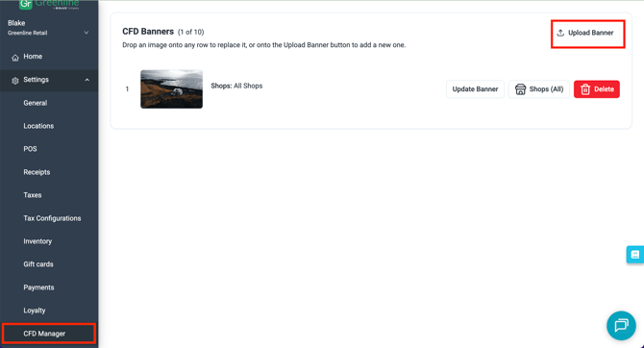Viewport: 644px width, 348px height.
Task: Open Gift cards settings
Action: (x=38, y=264)
